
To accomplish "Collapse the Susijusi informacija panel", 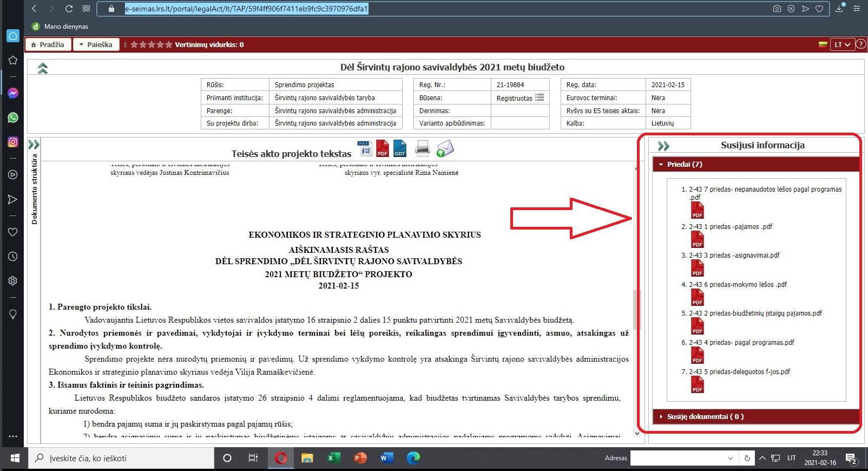I will pos(663,146).
